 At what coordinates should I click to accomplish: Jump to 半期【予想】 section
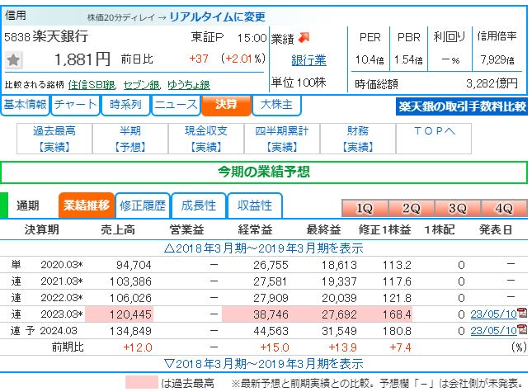(x=130, y=139)
